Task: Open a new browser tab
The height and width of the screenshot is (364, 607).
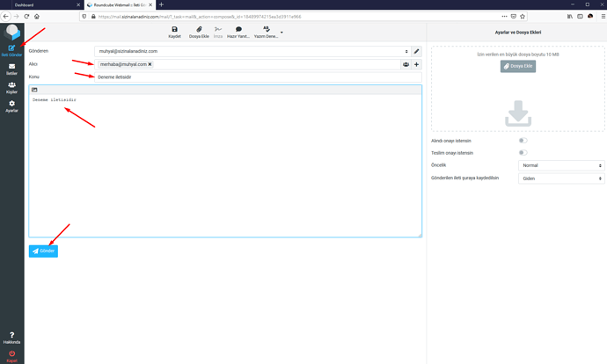Action: click(162, 4)
